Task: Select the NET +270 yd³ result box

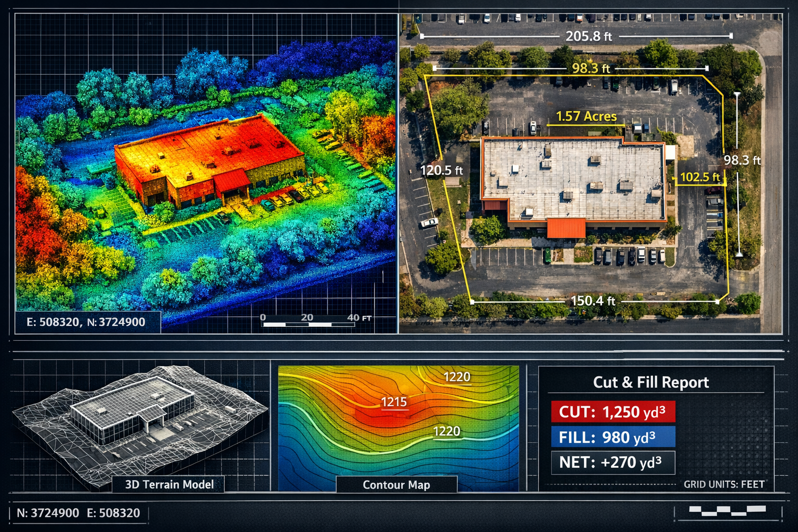Action: tap(613, 462)
